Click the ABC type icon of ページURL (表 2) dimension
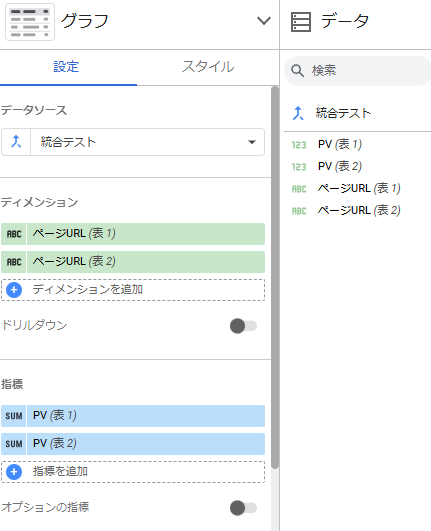The image size is (431, 531). 14,262
